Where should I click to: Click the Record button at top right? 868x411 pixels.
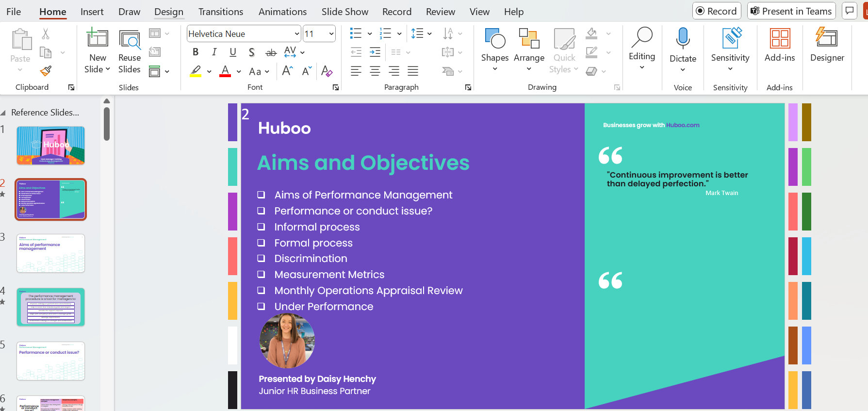(x=716, y=11)
